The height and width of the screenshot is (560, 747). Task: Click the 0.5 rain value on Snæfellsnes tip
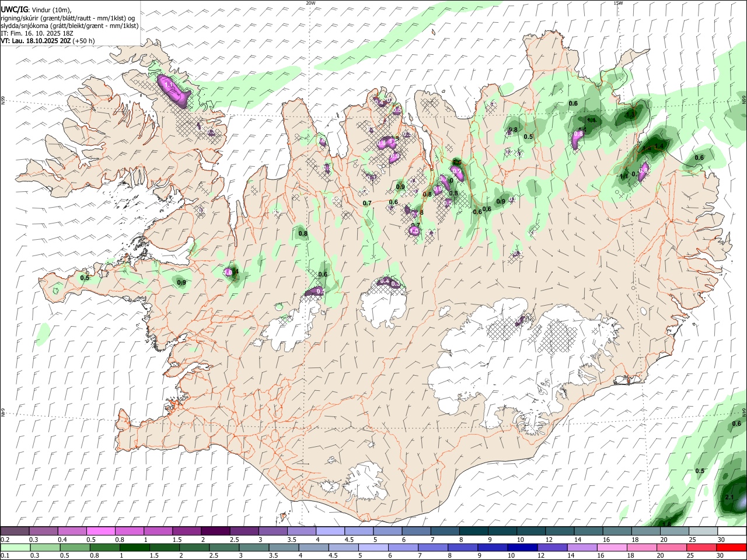pos(85,278)
